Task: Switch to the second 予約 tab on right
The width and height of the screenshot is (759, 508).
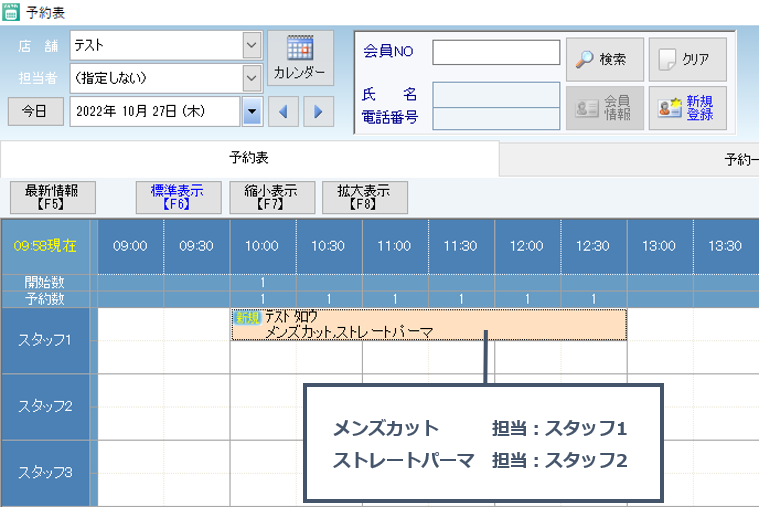Action: click(738, 159)
